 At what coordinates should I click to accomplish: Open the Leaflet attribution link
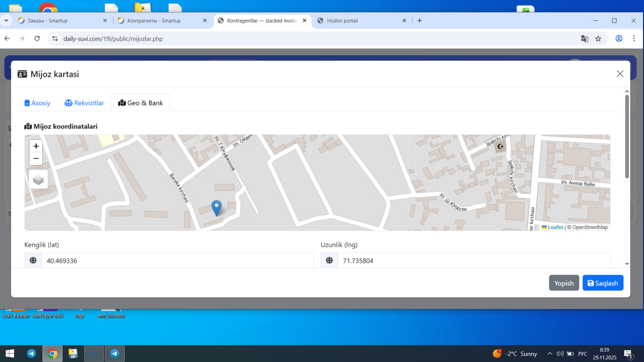click(x=555, y=227)
